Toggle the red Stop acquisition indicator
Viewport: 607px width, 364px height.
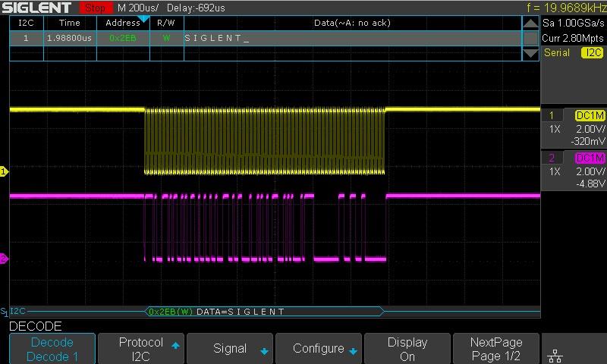pyautogui.click(x=95, y=8)
